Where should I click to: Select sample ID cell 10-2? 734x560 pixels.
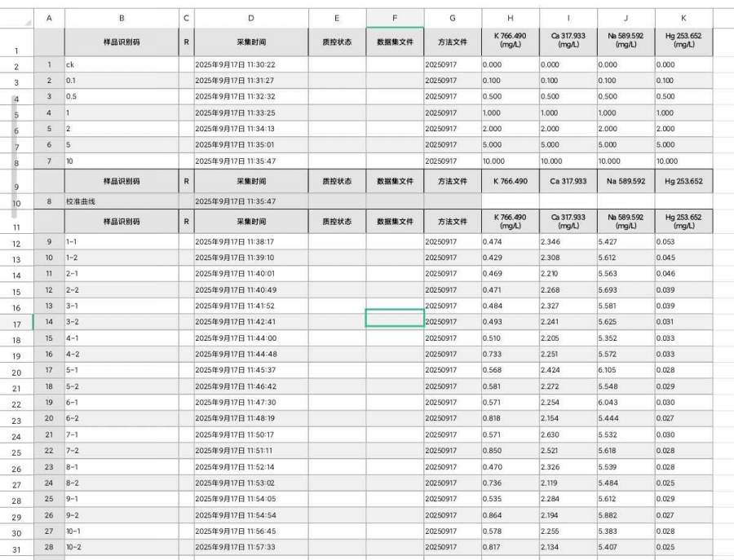pyautogui.click(x=122, y=547)
